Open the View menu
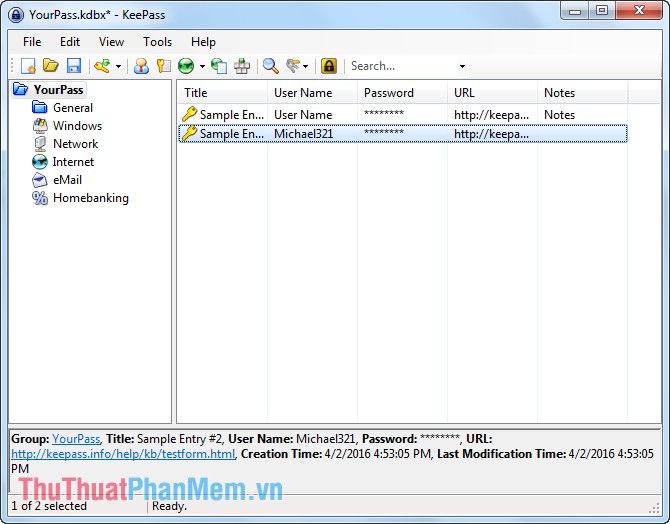The width and height of the screenshot is (670, 524). coord(111,42)
